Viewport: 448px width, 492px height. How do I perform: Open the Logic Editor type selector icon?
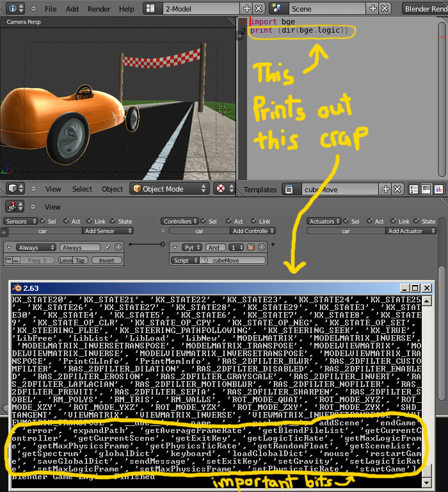pos(15,206)
